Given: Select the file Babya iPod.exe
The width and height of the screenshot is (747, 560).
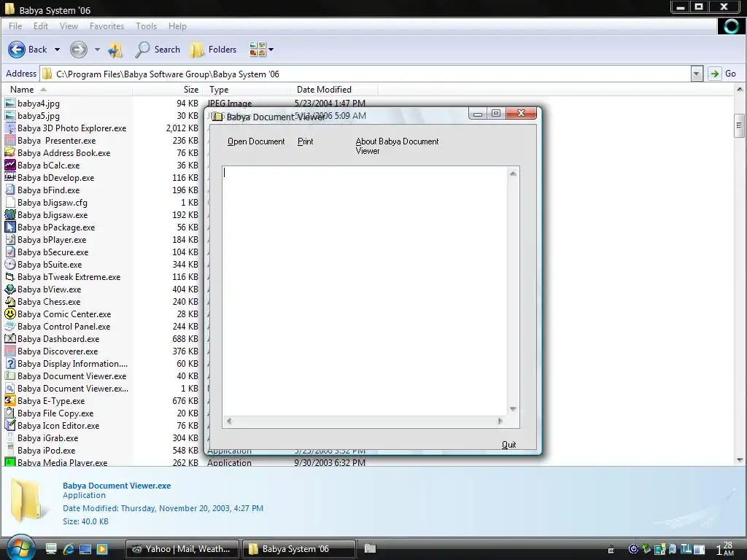Looking at the screenshot, I should pyautogui.click(x=40, y=450).
